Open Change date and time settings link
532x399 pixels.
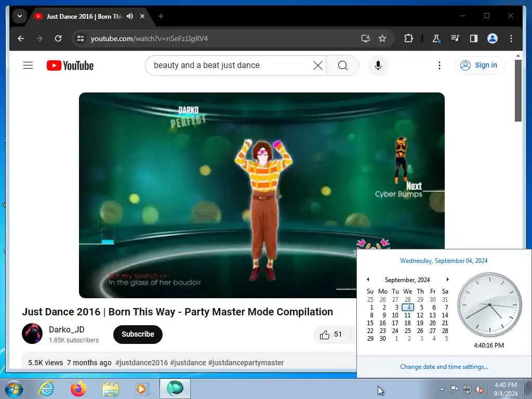[444, 367]
